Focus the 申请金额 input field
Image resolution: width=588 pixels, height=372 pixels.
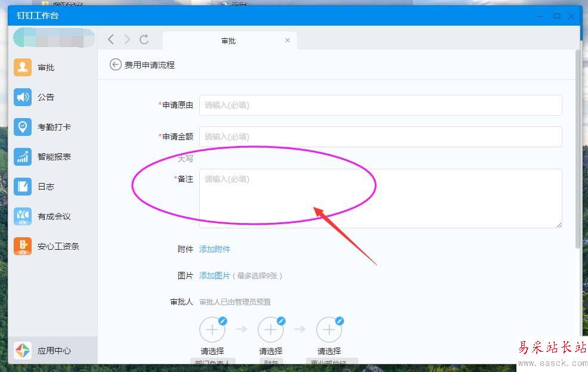point(380,137)
